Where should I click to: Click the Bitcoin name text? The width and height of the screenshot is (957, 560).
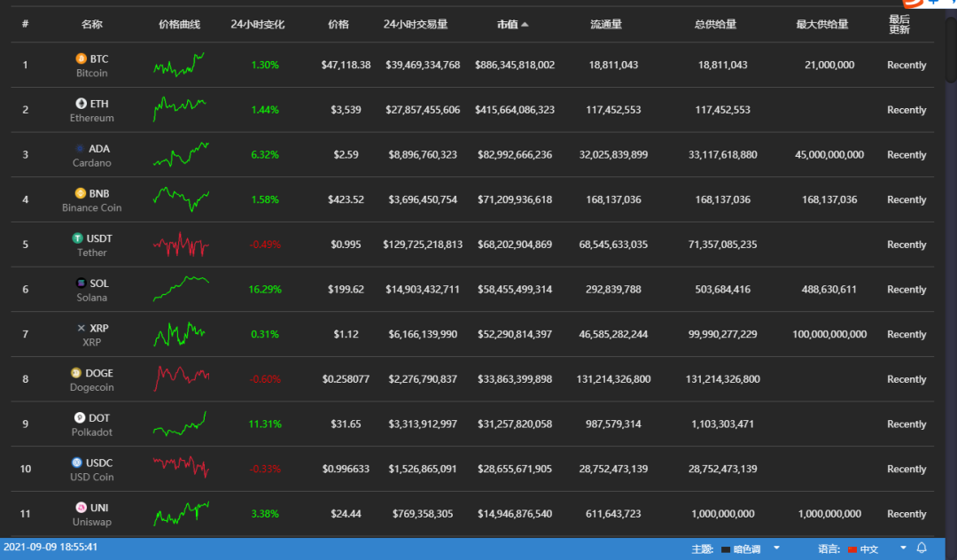91,74
